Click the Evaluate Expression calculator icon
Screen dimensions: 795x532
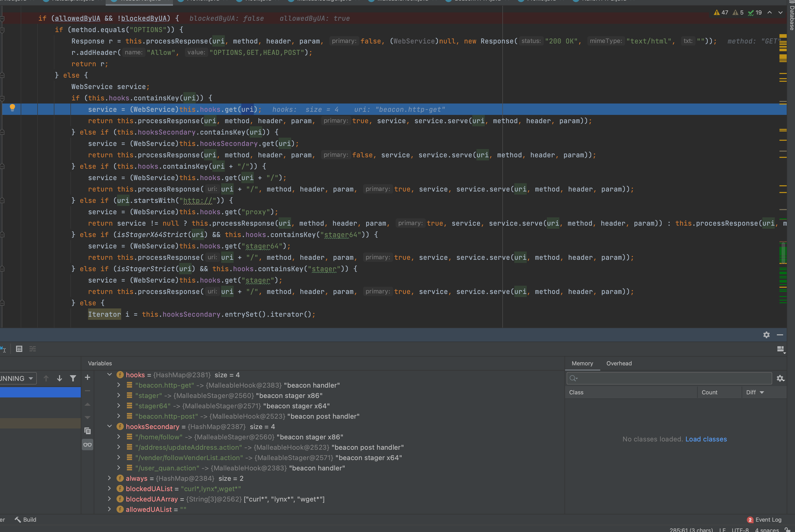[x=19, y=349]
